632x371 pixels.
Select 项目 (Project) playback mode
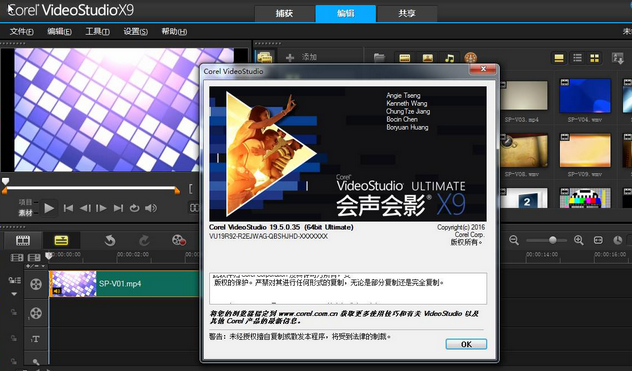(x=25, y=202)
